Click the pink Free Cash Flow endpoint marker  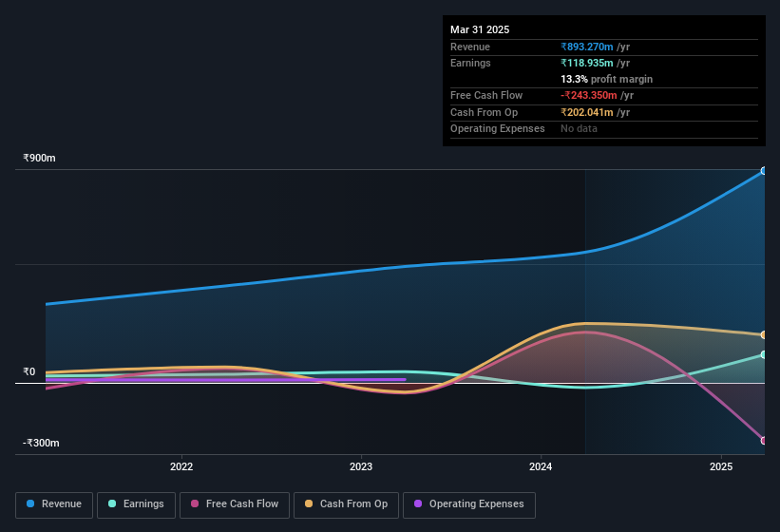click(764, 441)
